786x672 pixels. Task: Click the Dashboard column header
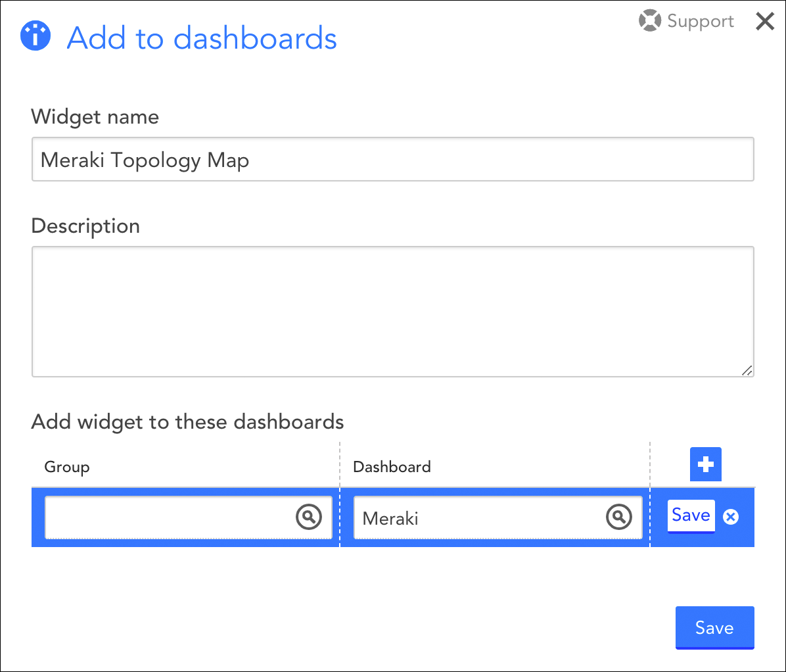coord(392,467)
